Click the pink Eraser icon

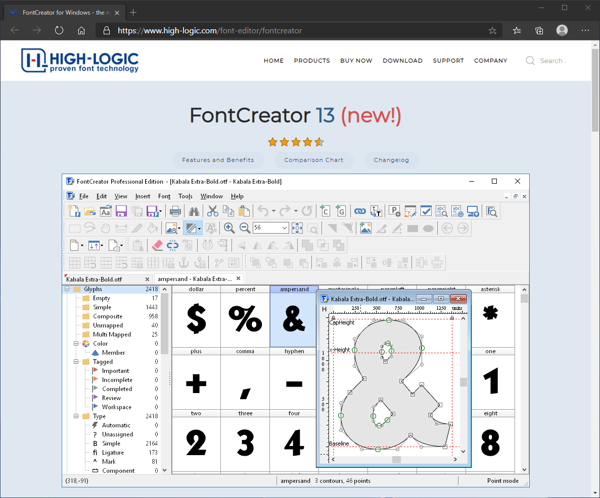click(157, 245)
